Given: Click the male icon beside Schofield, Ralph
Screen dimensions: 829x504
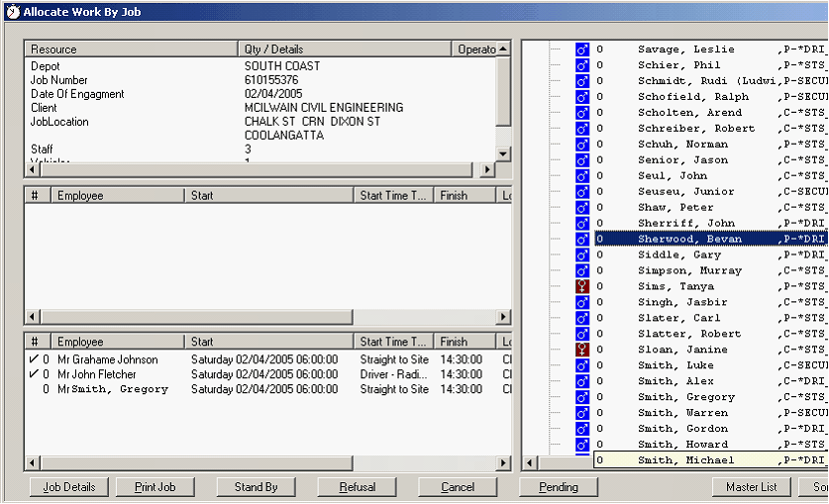Looking at the screenshot, I should (582, 97).
